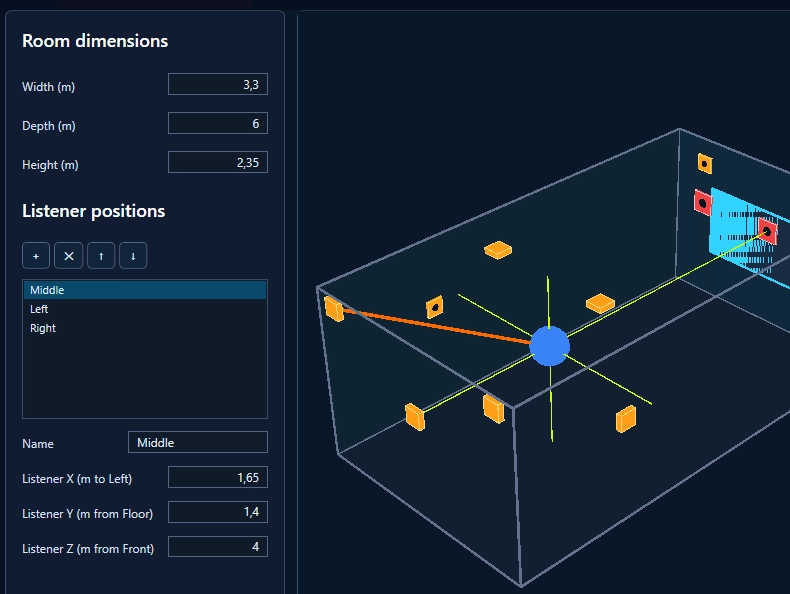Add a new listener position
The width and height of the screenshot is (790, 594).
click(x=36, y=255)
